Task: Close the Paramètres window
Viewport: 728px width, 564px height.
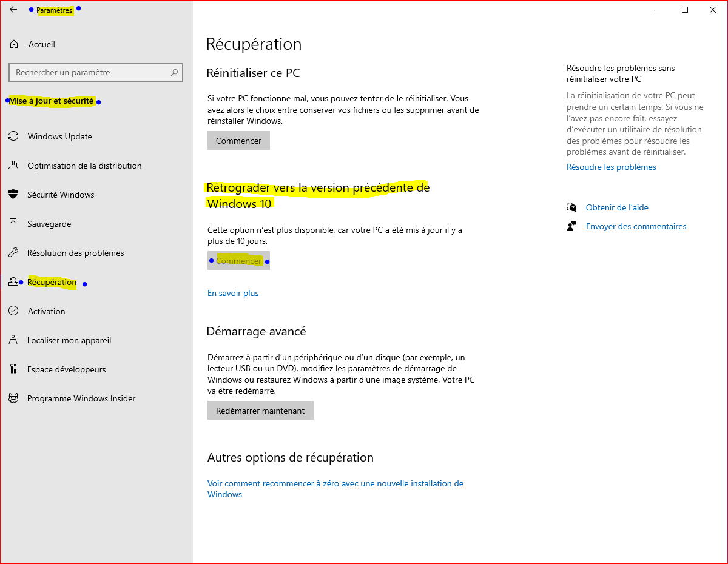Action: [713, 10]
